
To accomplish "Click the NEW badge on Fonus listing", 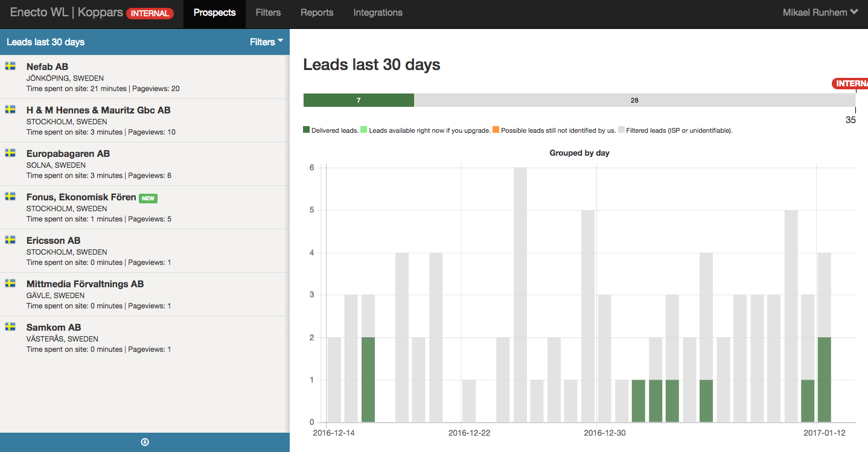I will 148,198.
